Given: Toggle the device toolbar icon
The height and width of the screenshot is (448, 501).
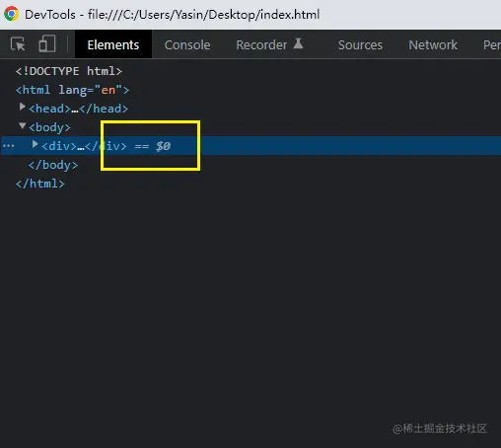Looking at the screenshot, I should [47, 43].
